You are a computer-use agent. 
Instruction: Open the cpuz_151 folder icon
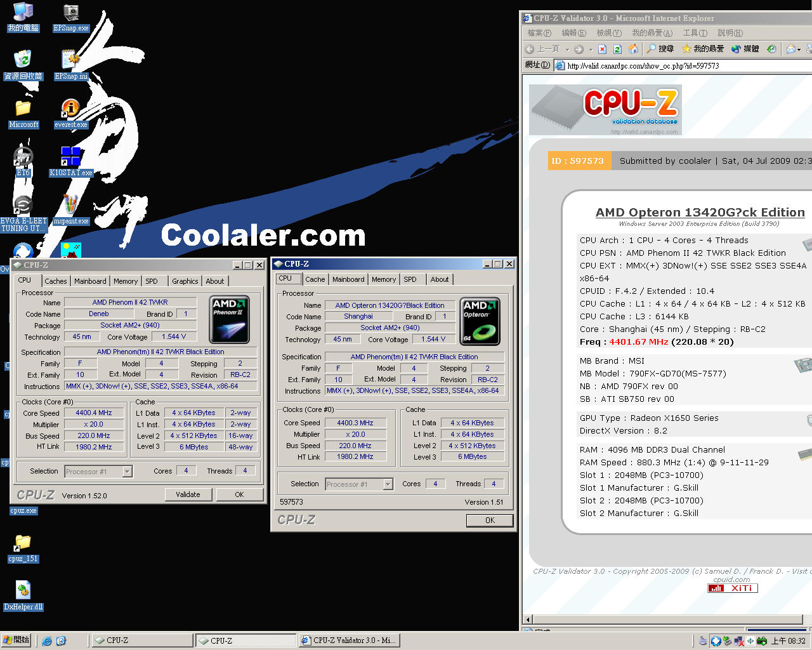click(23, 549)
